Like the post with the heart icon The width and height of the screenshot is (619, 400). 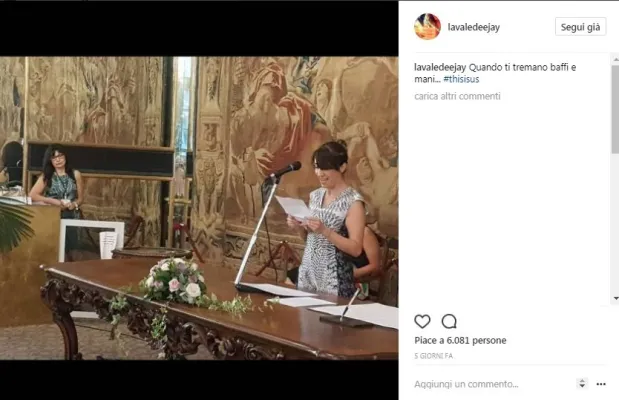click(x=422, y=321)
